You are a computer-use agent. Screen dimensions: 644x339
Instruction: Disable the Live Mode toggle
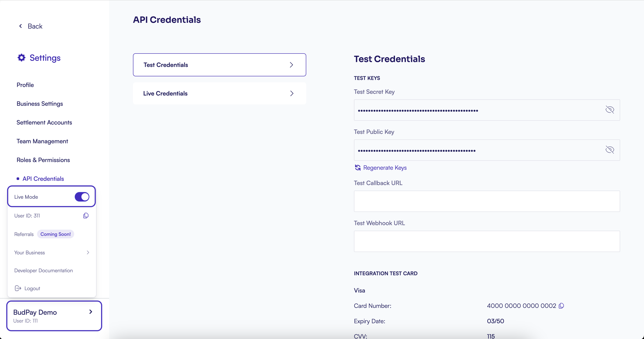tap(82, 197)
